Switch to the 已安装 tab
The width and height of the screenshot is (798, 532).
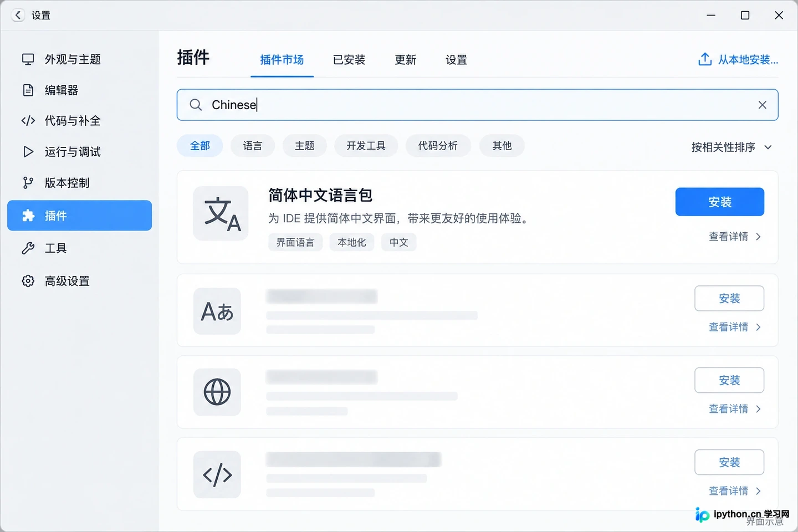point(349,60)
